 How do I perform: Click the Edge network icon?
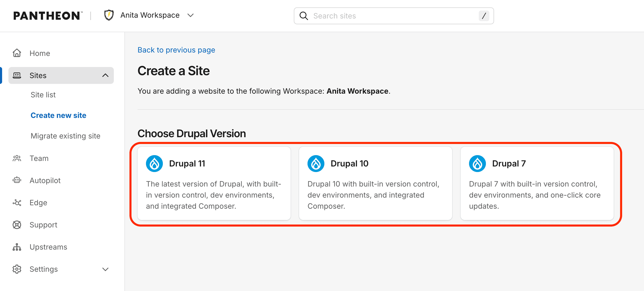[17, 203]
